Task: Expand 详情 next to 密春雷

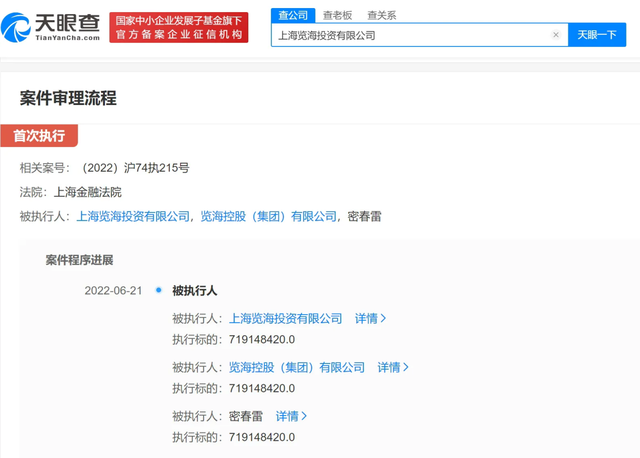Action: coord(291,416)
